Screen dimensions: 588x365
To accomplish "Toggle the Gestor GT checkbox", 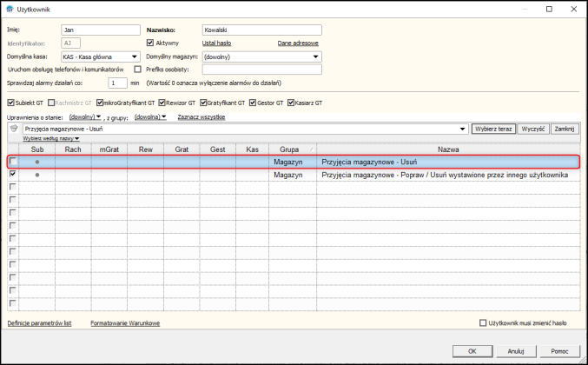I will [x=253, y=103].
